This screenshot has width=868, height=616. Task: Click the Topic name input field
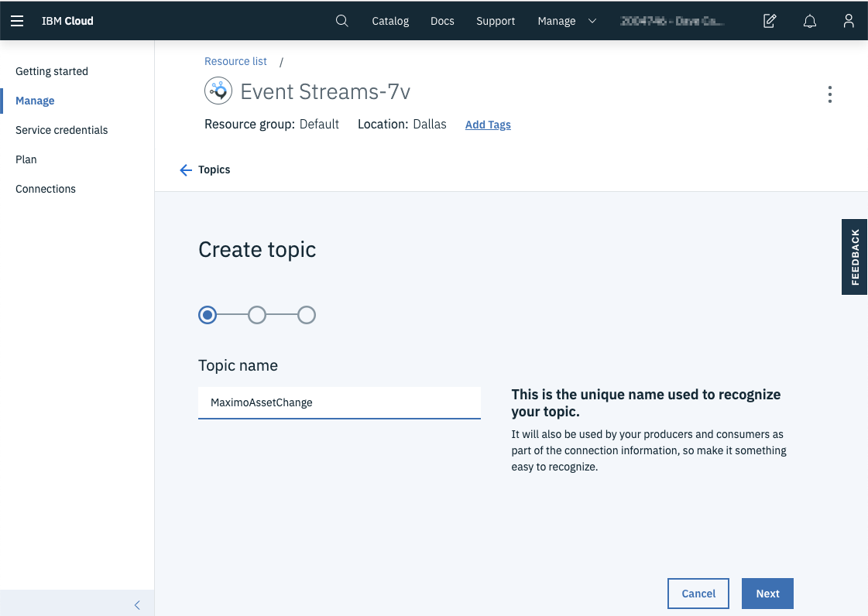[x=339, y=403]
